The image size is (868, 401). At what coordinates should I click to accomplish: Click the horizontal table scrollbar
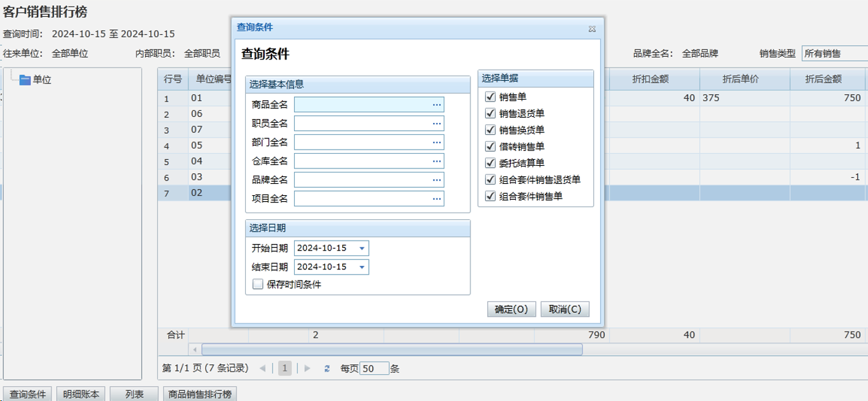click(392, 350)
